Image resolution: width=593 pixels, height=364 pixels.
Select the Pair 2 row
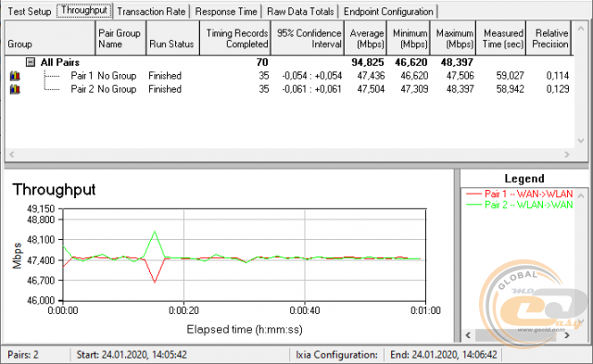point(289,89)
